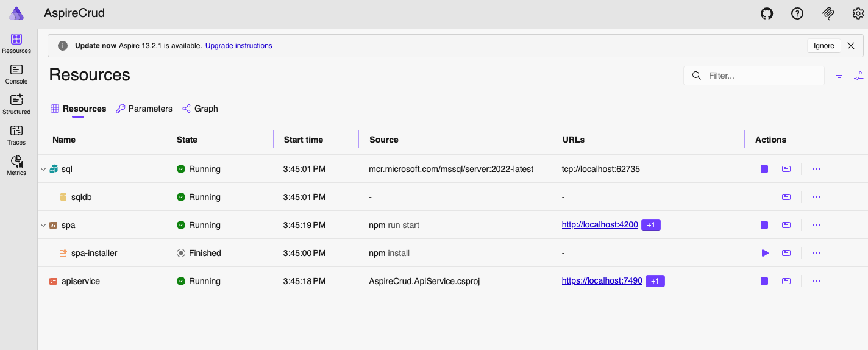The width and height of the screenshot is (868, 350).
Task: Start the spa-installer resource
Action: click(764, 253)
